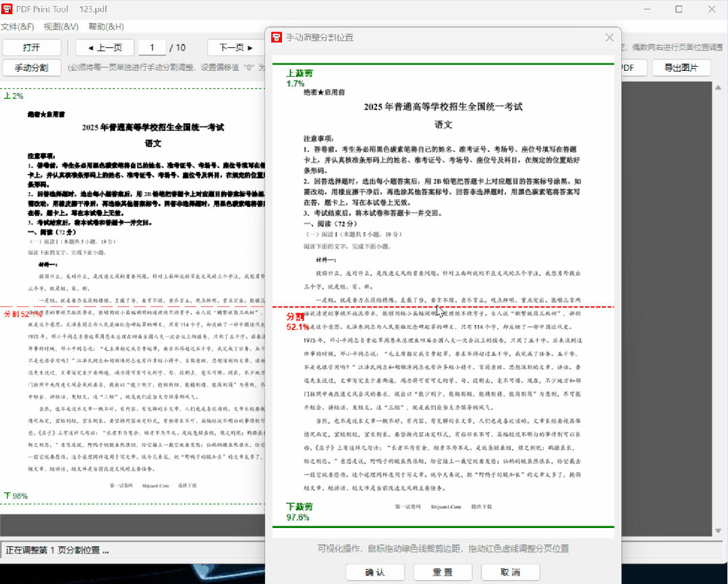Maximize the PDF Print Tool window

(679, 9)
